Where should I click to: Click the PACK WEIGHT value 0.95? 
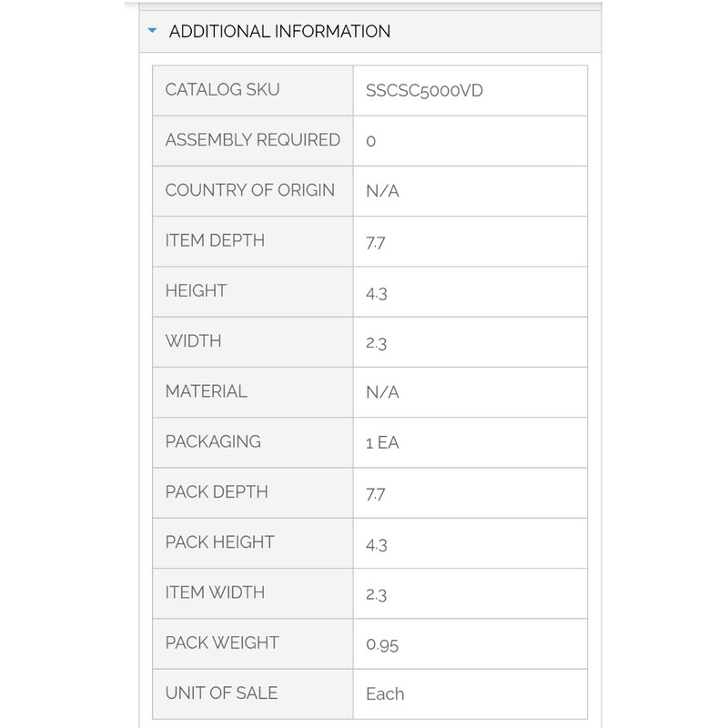click(382, 644)
